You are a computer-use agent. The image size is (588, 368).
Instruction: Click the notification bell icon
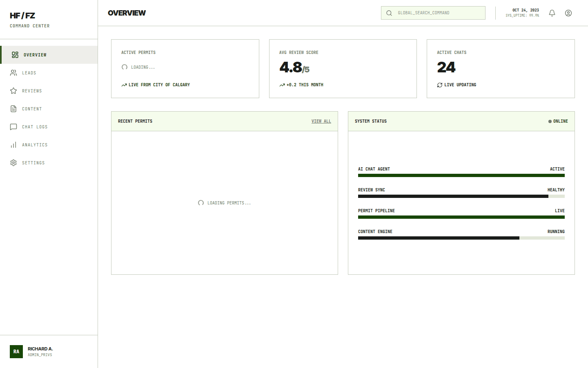pos(552,13)
